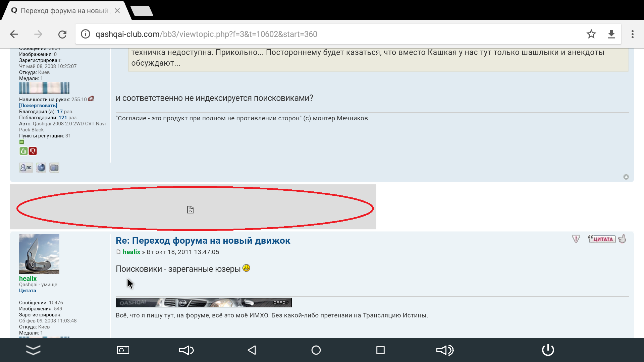
Task: Click the ЦИТАТА quote button
Action: point(602,239)
